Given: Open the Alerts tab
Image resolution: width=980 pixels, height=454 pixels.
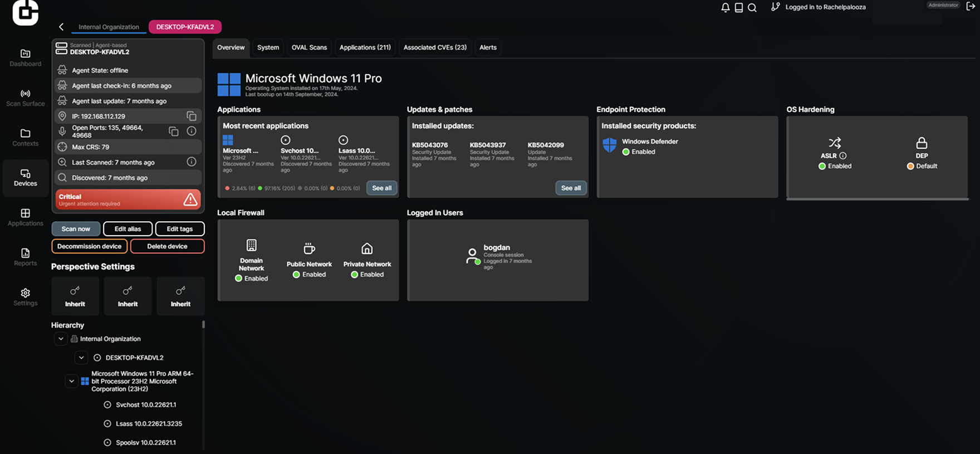Looking at the screenshot, I should [488, 47].
